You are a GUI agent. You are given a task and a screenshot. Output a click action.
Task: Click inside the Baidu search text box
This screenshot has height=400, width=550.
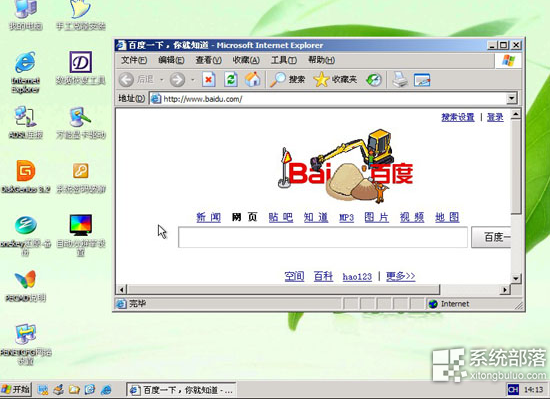point(323,237)
